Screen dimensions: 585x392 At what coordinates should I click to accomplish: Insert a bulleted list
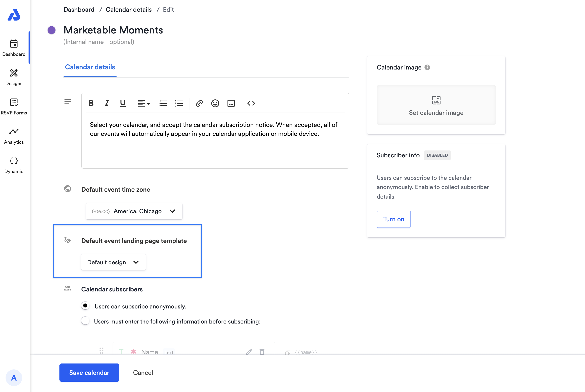[x=163, y=103]
